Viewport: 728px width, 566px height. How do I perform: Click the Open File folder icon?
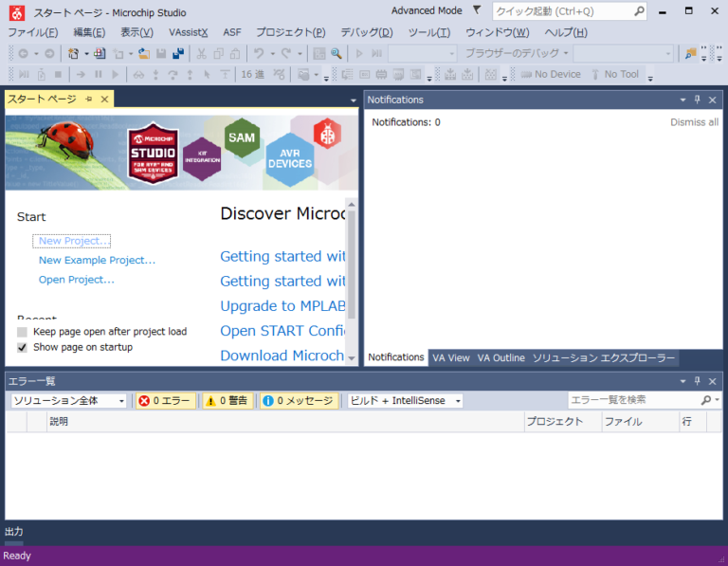[x=144, y=54]
